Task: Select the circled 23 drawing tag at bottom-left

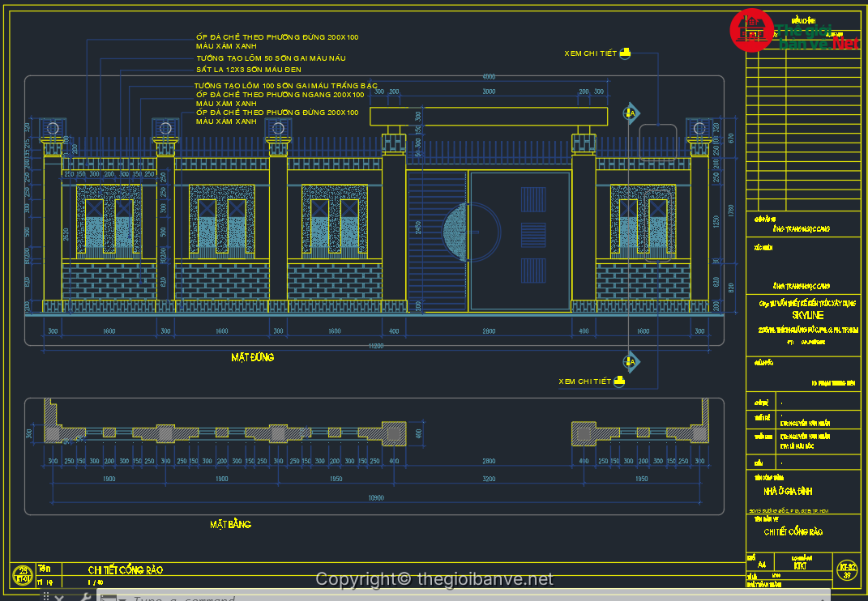Action: pos(23,574)
